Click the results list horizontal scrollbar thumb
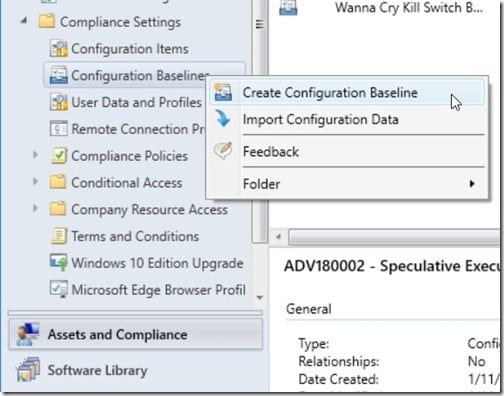Viewport: 504px width, 396px height. (395, 237)
